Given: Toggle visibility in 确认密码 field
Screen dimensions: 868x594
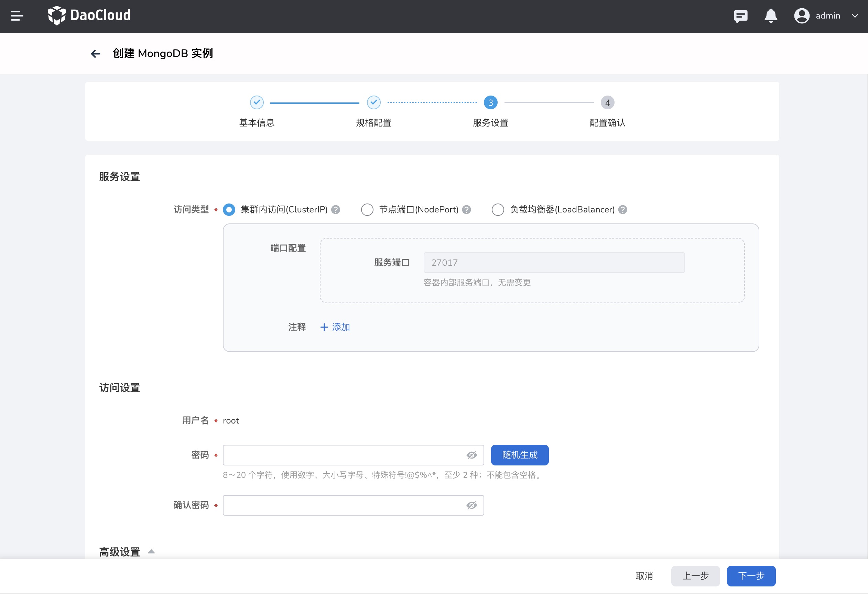Looking at the screenshot, I should [472, 505].
